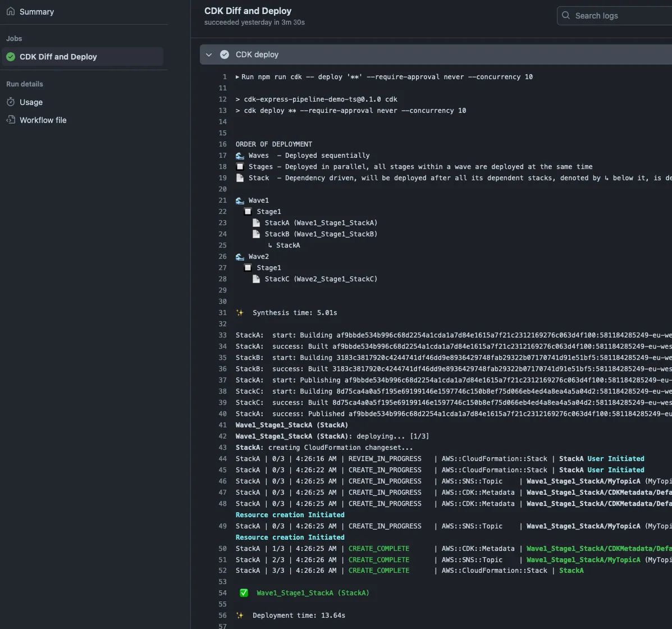Click the succeeded yesterday in 3m 30s status text
Screen dimensions: 672x629
[x=254, y=22]
